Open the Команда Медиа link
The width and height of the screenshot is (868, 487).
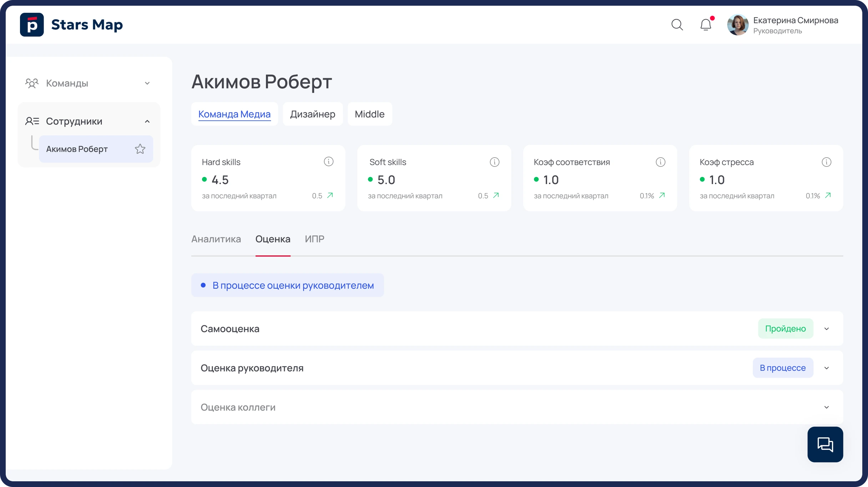pos(234,114)
